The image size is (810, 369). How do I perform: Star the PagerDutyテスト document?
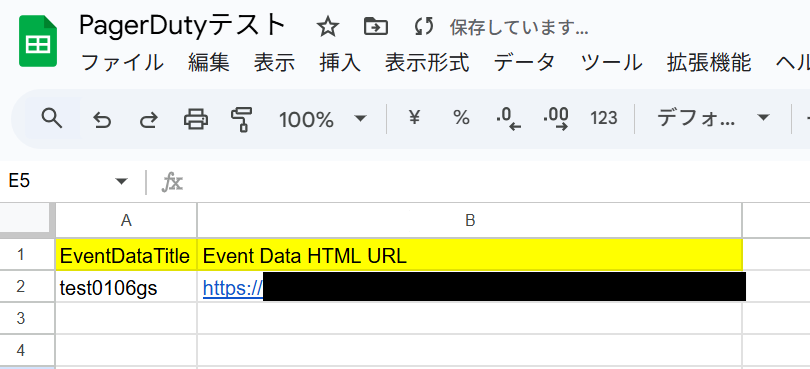click(327, 26)
